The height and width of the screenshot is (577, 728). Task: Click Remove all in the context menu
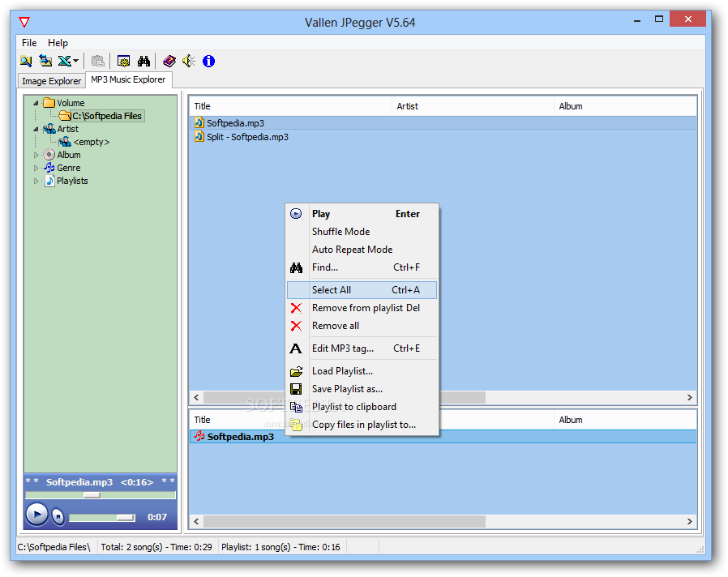click(x=362, y=326)
